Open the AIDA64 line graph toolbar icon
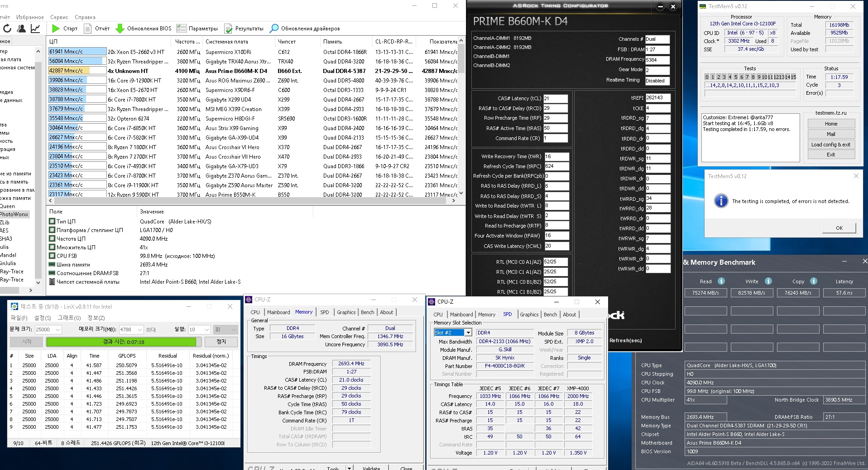 [35, 29]
